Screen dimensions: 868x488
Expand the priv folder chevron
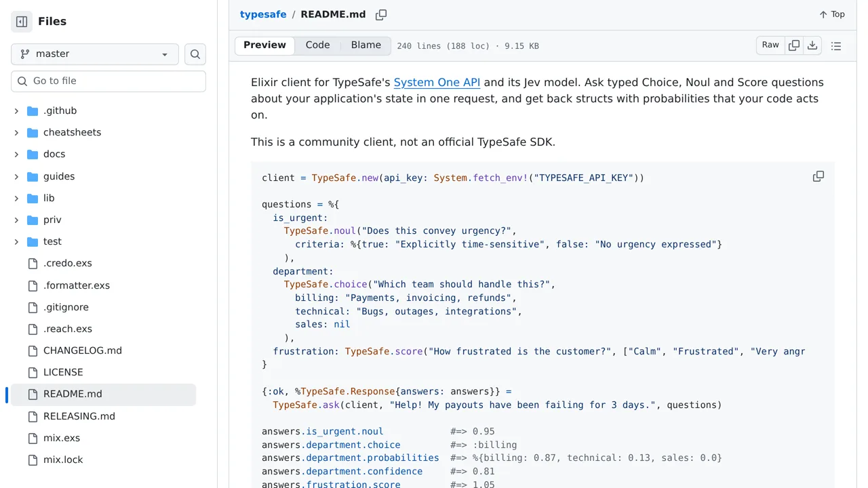(x=16, y=220)
